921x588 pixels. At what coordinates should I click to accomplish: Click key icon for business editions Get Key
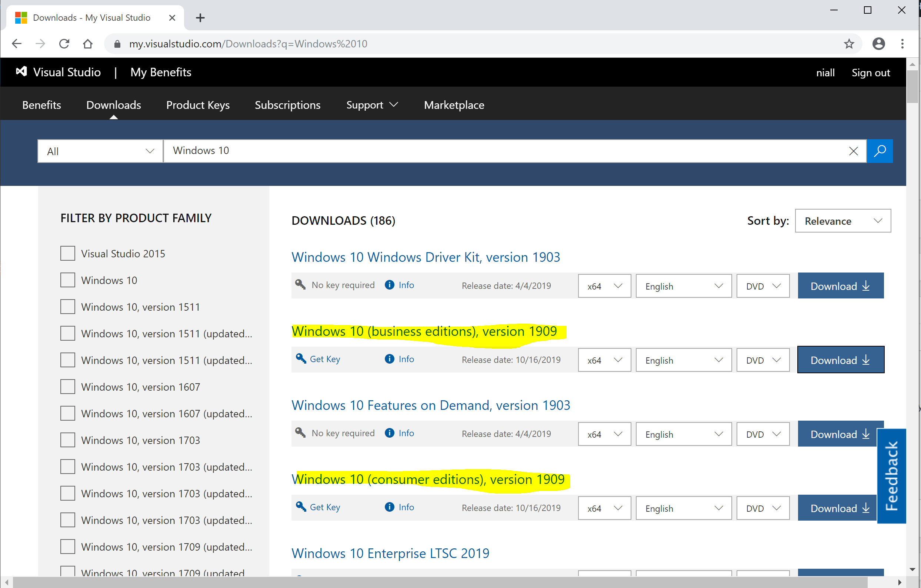tap(301, 358)
